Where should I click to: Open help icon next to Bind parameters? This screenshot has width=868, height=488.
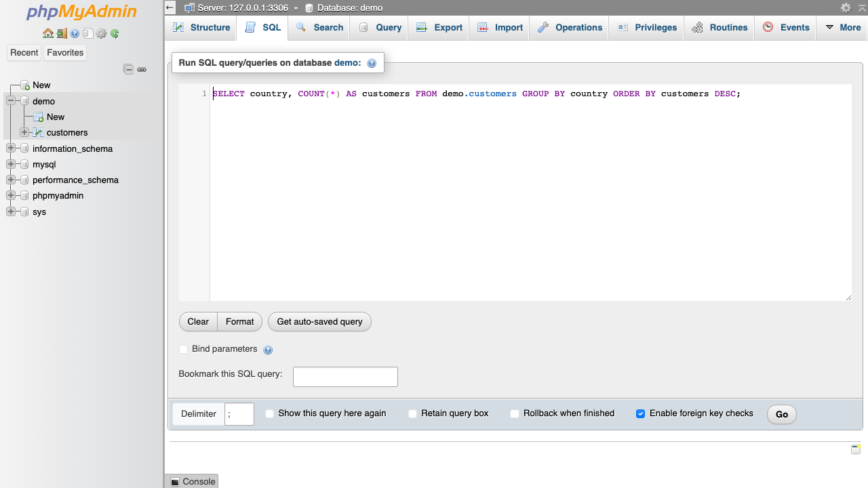268,350
